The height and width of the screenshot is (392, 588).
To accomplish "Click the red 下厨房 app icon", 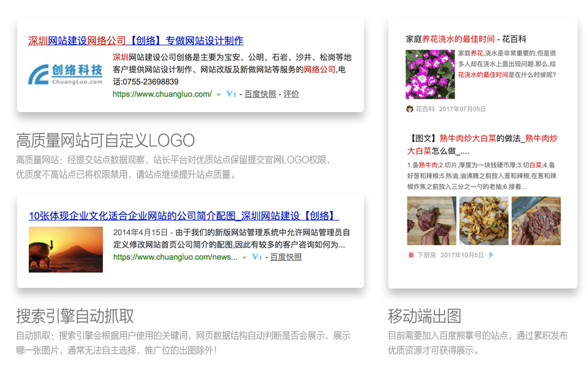I will [411, 254].
